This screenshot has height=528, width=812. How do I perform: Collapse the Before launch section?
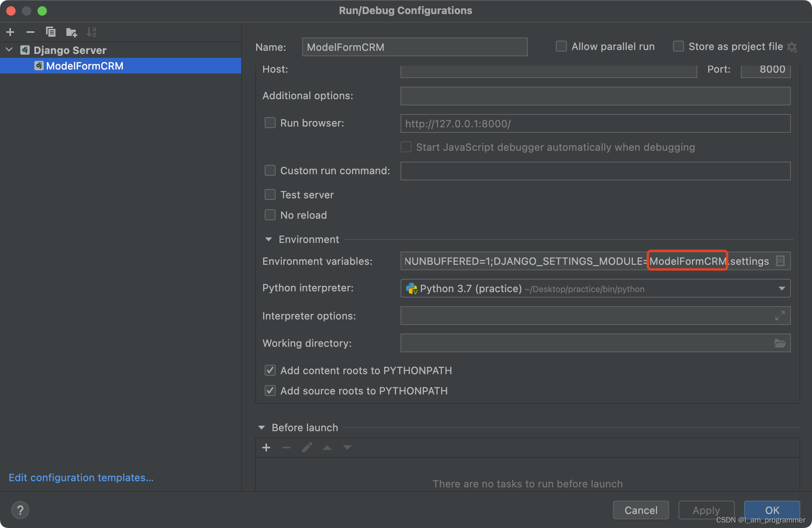pos(261,427)
